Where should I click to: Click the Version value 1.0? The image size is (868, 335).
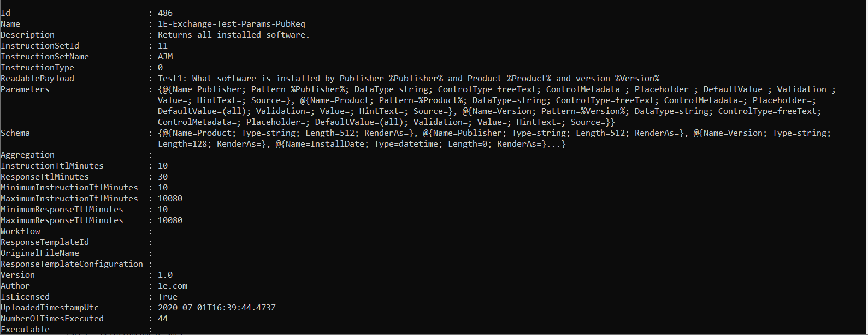pos(165,275)
